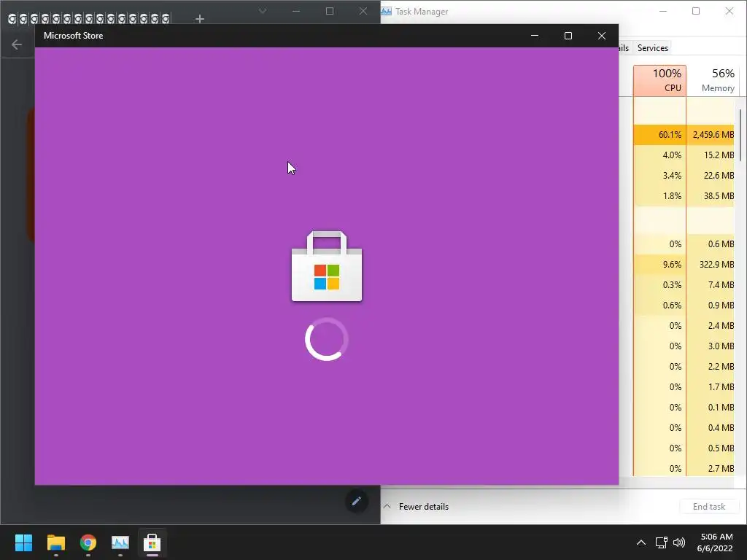Open the network status tray icon
The height and width of the screenshot is (560, 747).
pos(661,542)
